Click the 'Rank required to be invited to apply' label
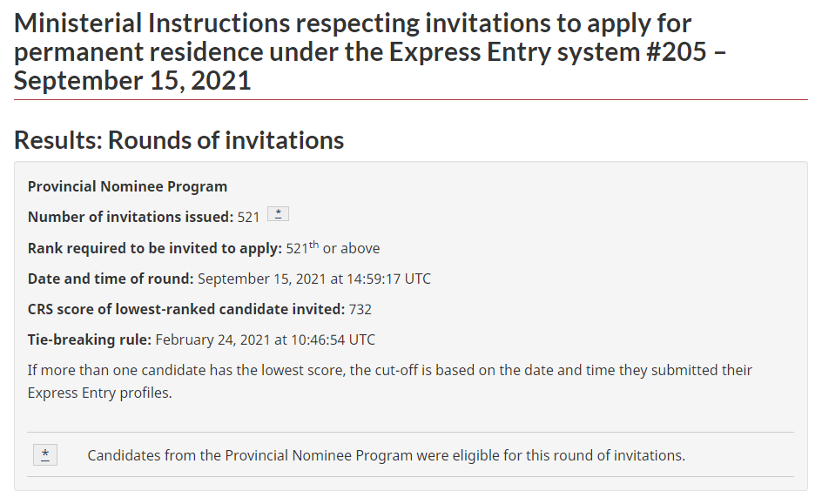The image size is (822, 504). [x=155, y=248]
